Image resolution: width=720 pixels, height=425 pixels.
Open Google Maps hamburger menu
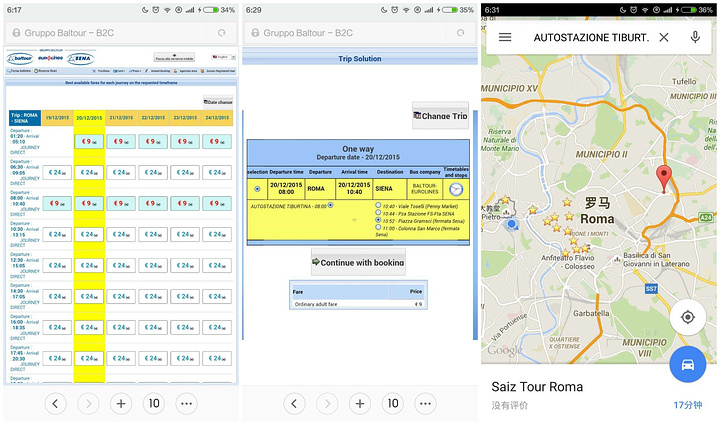[x=505, y=37]
